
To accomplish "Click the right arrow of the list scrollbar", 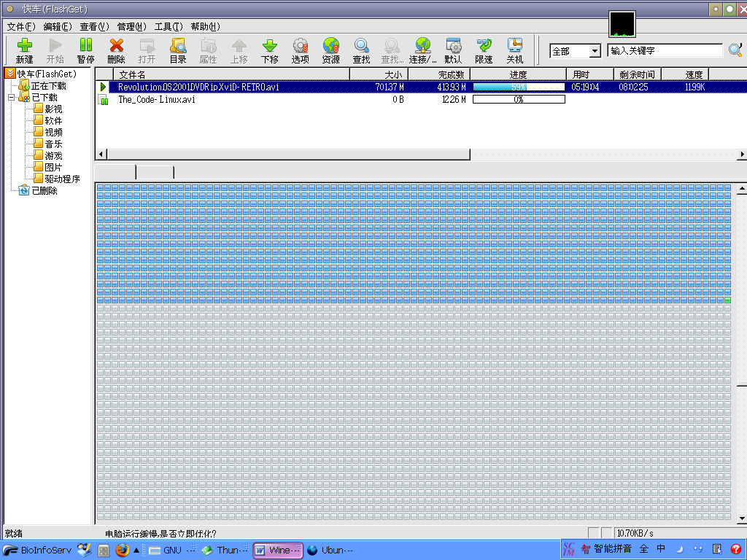I will point(742,155).
